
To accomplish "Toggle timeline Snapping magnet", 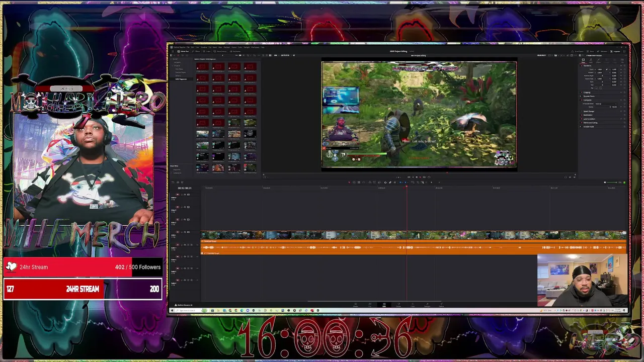I will pyautogui.click(x=385, y=182).
